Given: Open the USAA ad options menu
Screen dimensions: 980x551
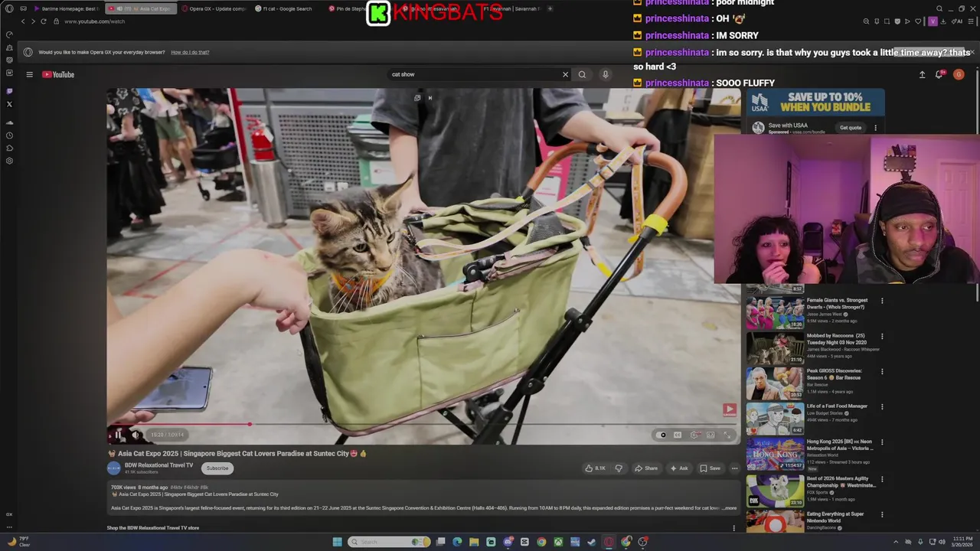Looking at the screenshot, I should click(875, 128).
